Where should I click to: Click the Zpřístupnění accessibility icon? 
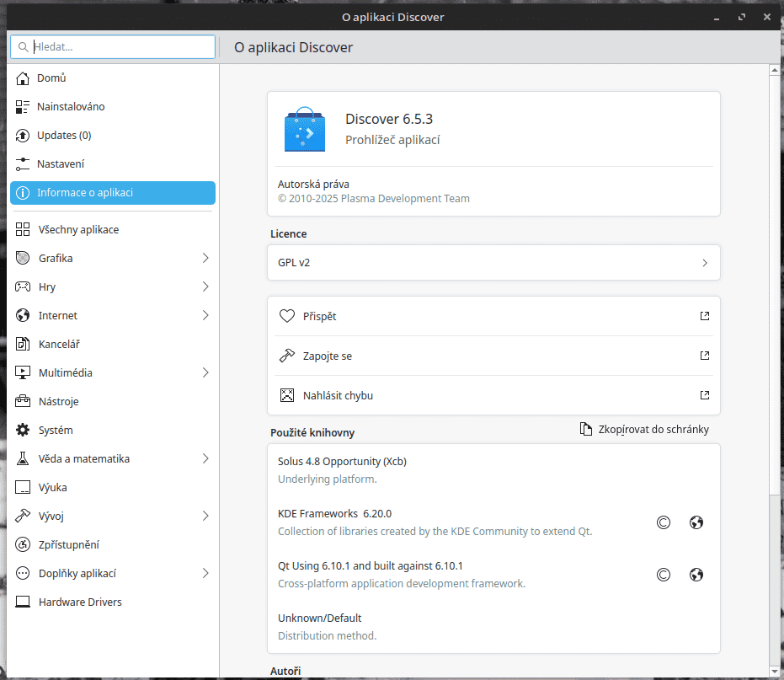23,544
